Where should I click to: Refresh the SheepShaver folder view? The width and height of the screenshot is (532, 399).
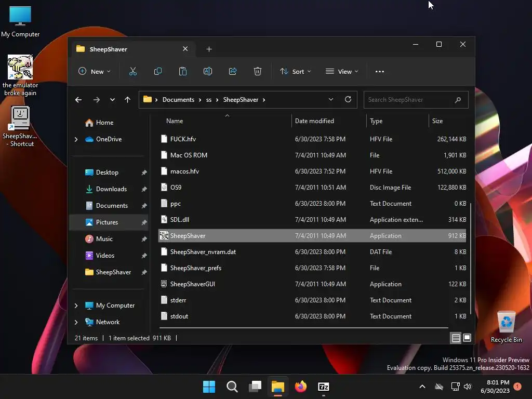click(x=348, y=99)
